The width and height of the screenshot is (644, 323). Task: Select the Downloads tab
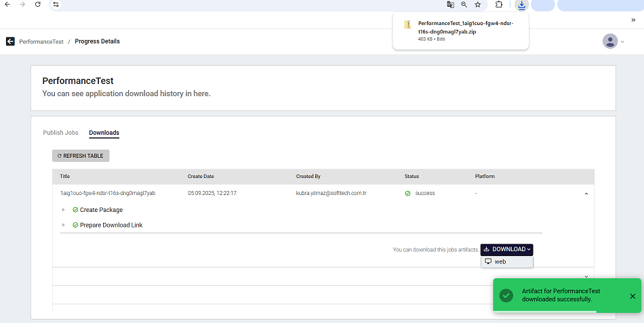click(x=104, y=133)
